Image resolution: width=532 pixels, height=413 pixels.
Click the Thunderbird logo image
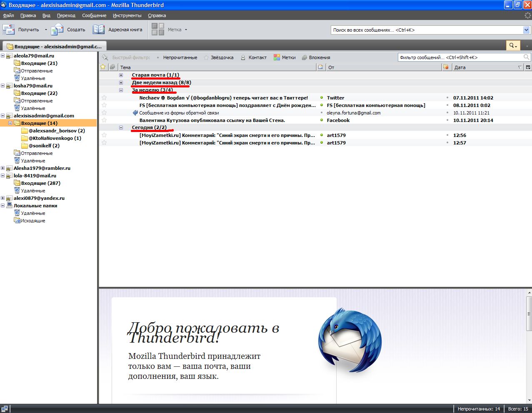350,341
